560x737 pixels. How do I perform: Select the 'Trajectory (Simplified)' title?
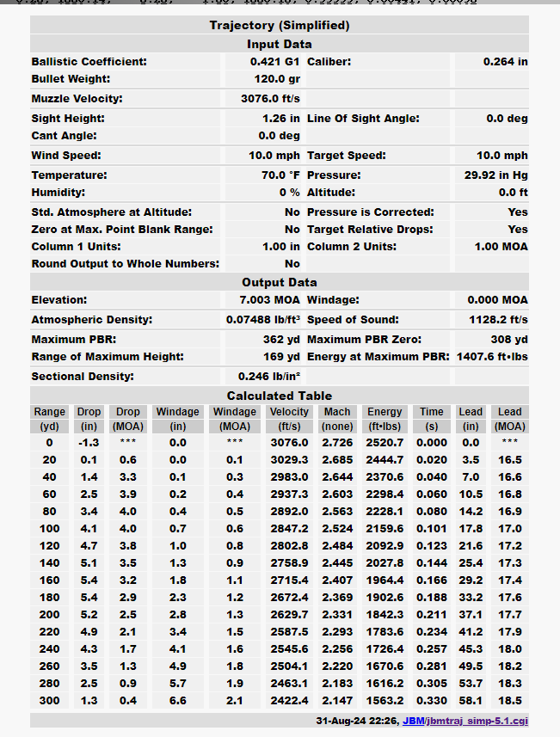[x=280, y=25]
